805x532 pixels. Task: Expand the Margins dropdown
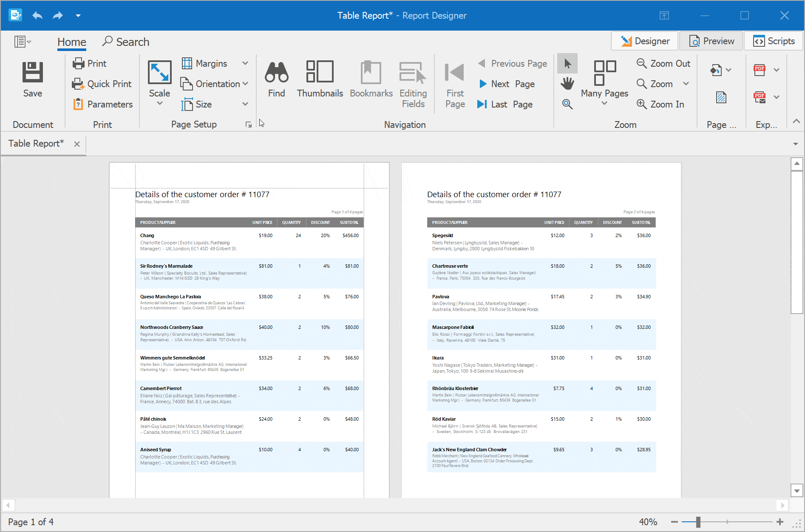pyautogui.click(x=245, y=63)
